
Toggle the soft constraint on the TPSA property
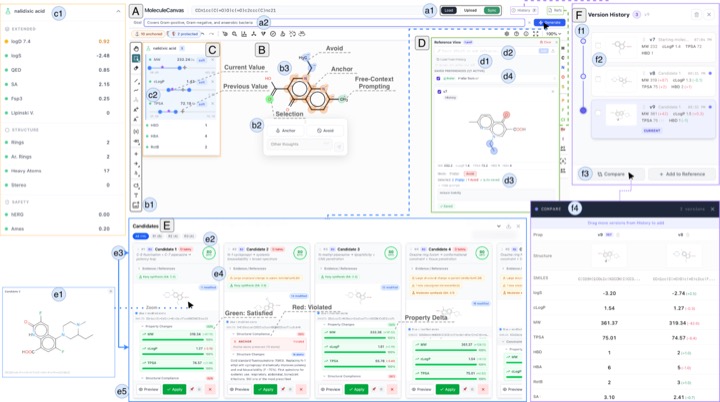(x=202, y=104)
